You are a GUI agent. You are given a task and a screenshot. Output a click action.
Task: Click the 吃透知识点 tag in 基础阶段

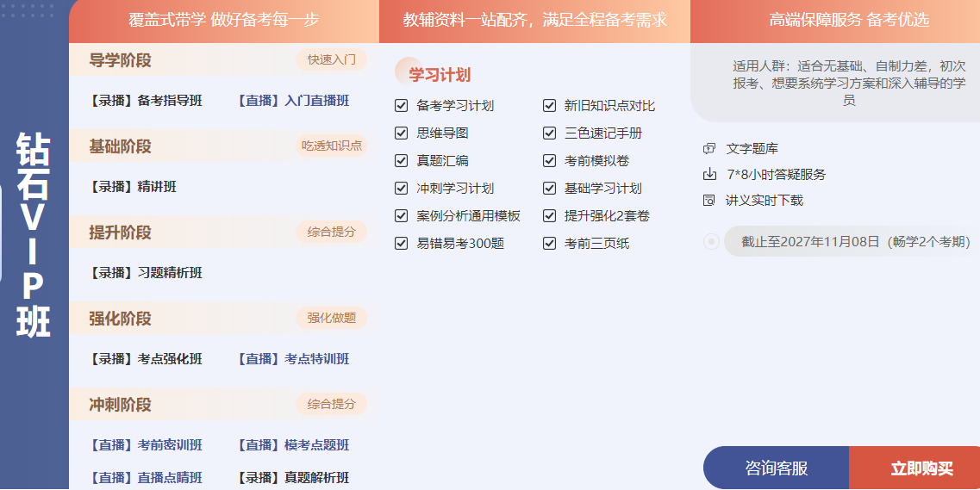[x=331, y=146]
